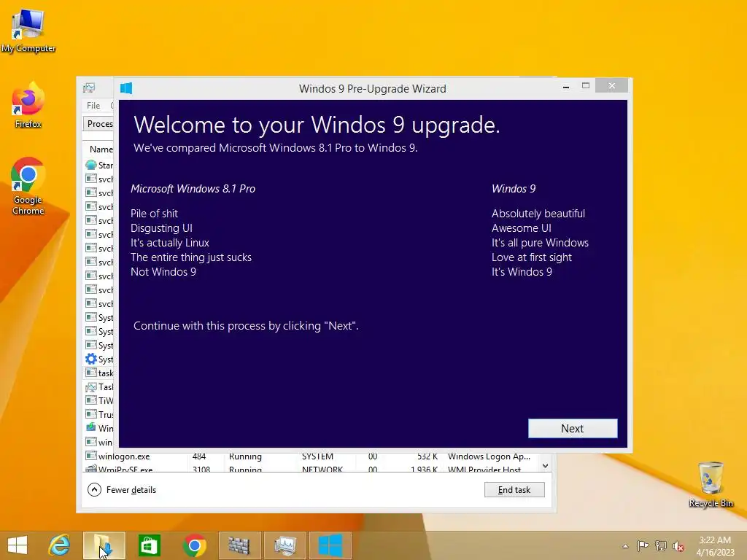This screenshot has height=560, width=747.
Task: Click the network tray icon
Action: [661, 545]
